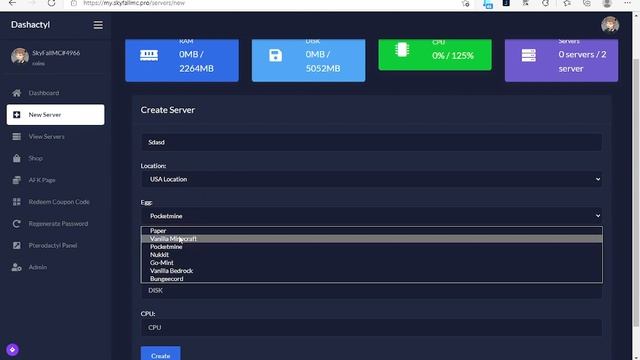
Task: Click the AFK Page coins icon
Action: (16, 180)
